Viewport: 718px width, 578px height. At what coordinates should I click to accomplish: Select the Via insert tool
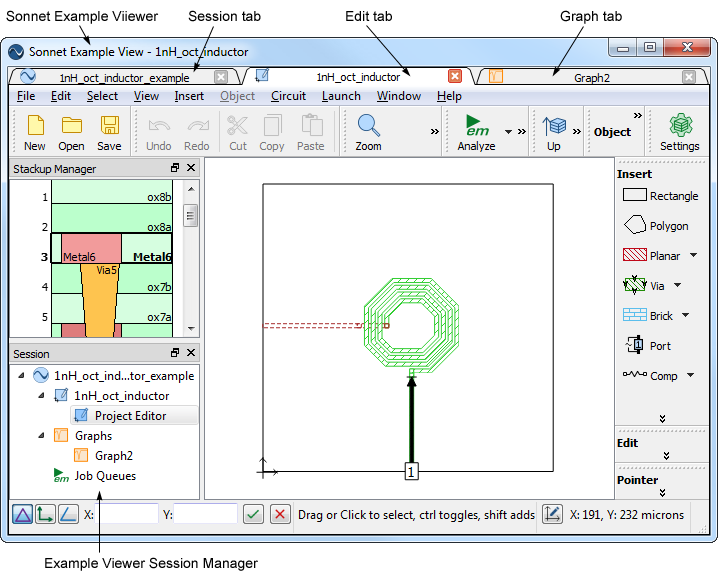click(643, 285)
